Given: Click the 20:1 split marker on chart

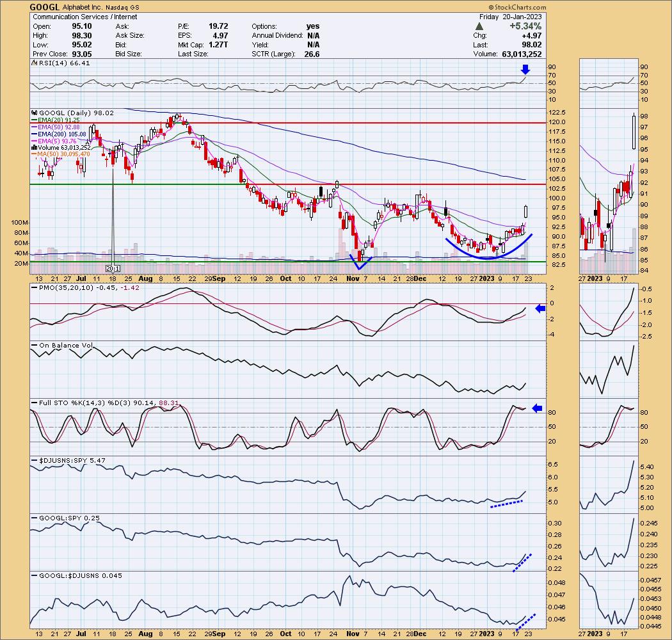Looking at the screenshot, I should click(113, 269).
